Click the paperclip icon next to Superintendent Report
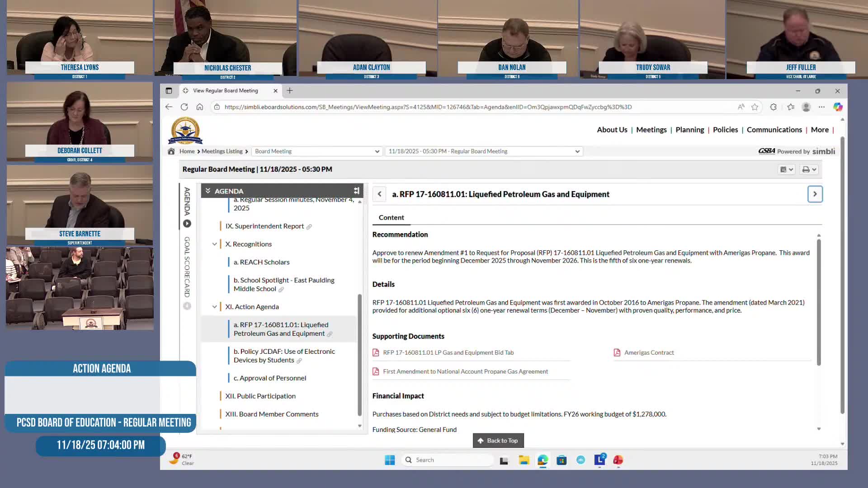Screen dimensions: 868x488 (x=310, y=226)
